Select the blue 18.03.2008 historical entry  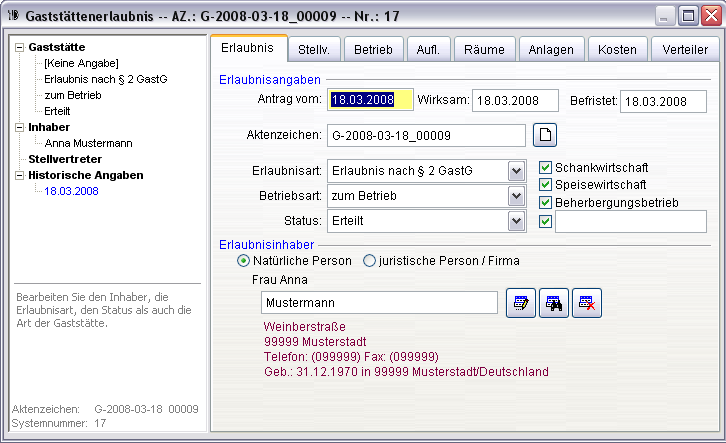71,191
